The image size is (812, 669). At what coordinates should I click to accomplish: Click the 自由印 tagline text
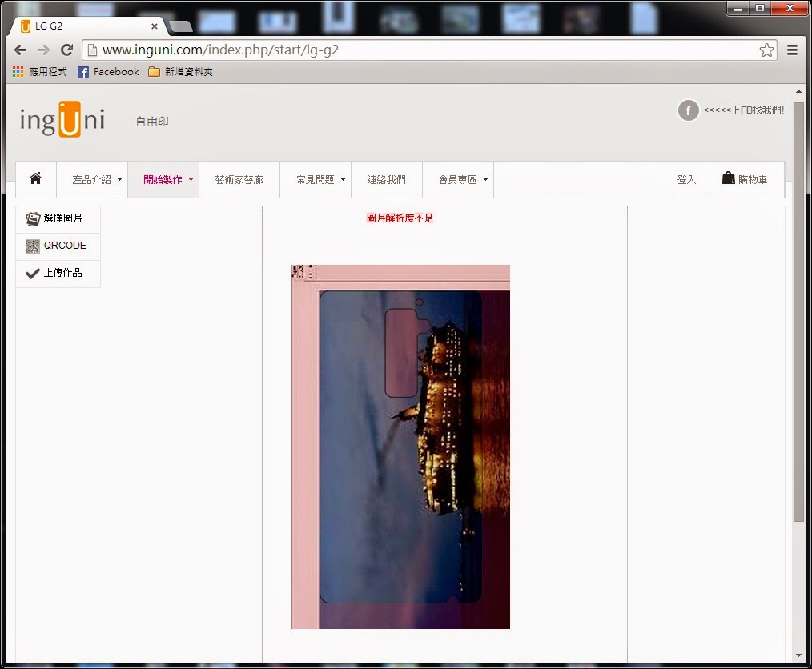(x=152, y=122)
